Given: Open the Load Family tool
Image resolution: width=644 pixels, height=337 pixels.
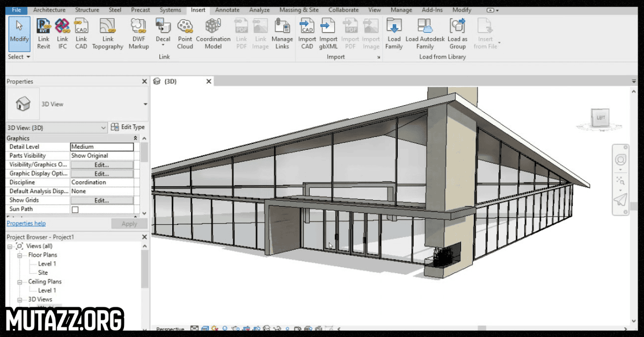Looking at the screenshot, I should click(394, 26).
